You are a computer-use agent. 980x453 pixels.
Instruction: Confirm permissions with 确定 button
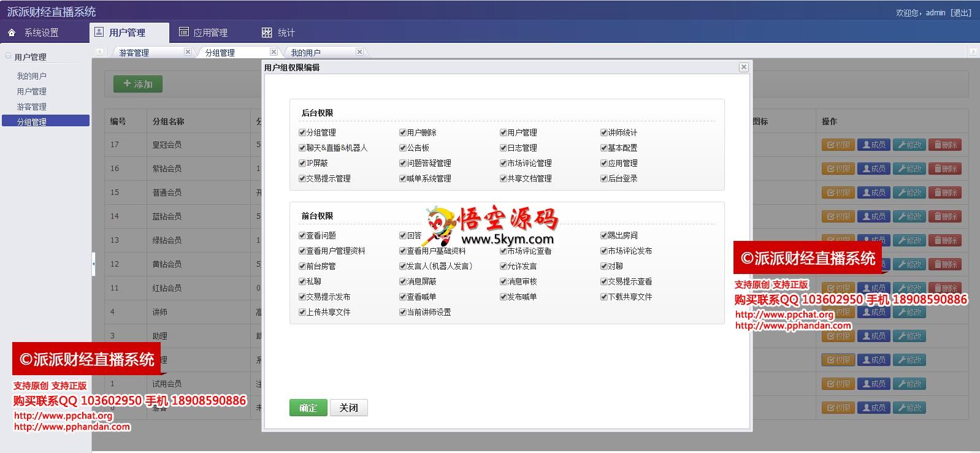click(308, 408)
